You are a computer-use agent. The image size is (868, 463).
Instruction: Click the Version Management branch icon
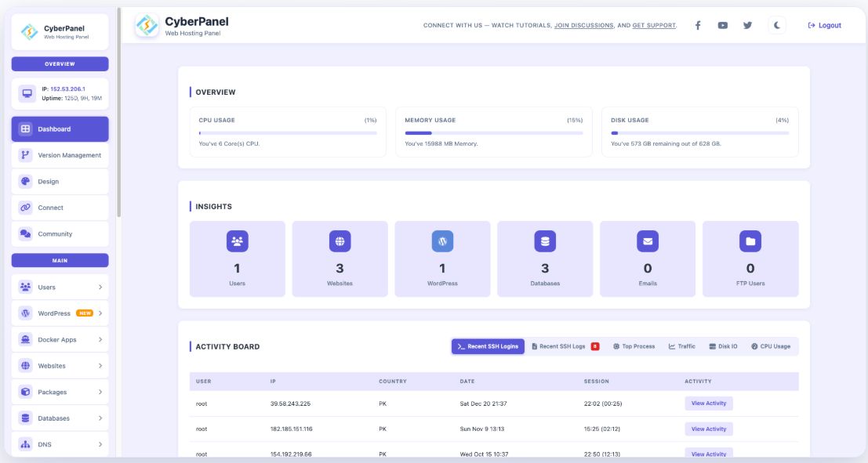tap(25, 155)
